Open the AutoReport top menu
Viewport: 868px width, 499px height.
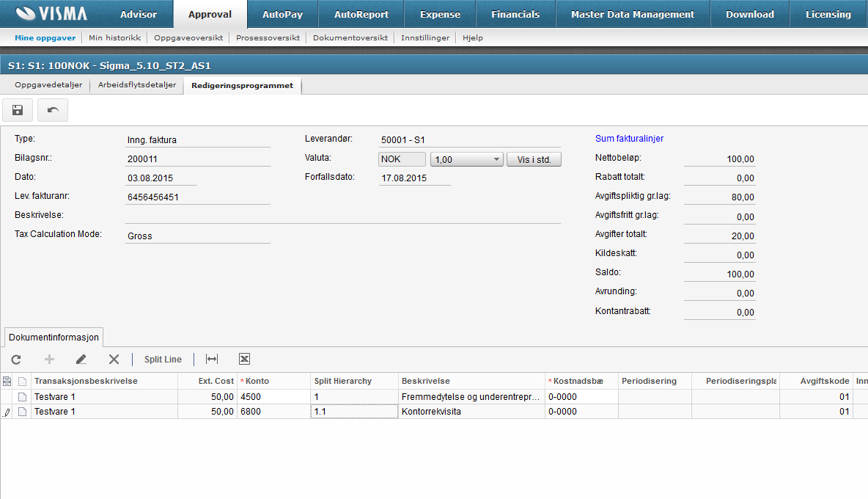click(361, 15)
